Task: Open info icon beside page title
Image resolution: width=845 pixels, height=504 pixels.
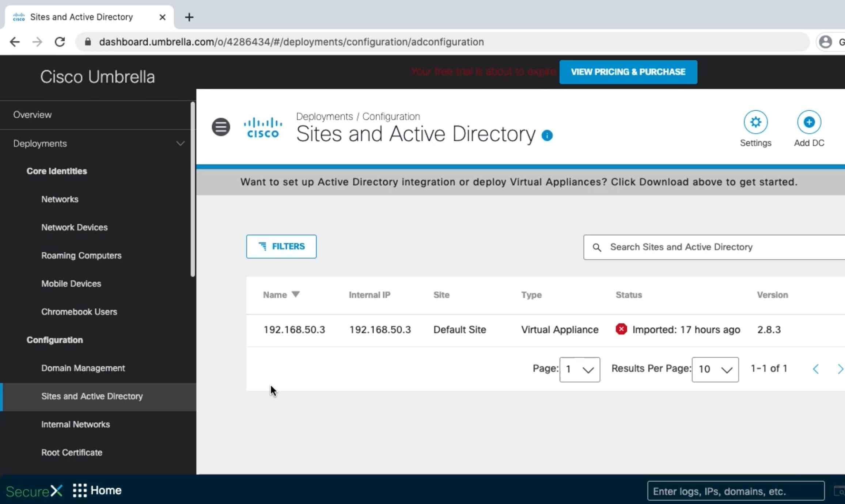Action: click(x=547, y=135)
